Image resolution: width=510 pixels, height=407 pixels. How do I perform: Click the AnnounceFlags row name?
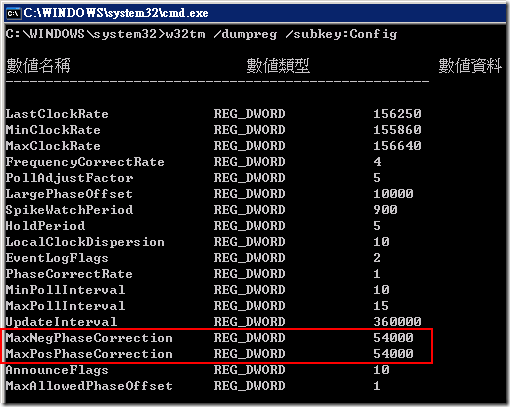[x=57, y=370]
